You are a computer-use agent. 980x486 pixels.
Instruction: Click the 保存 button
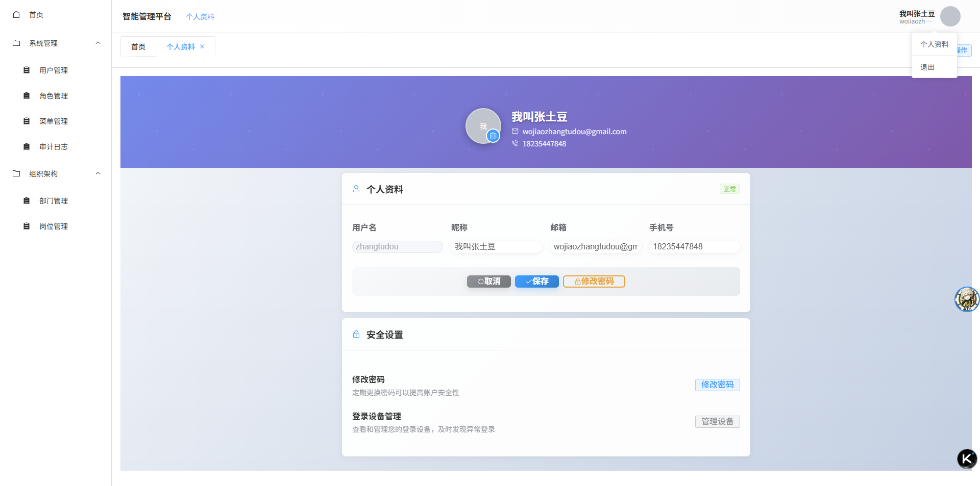click(x=537, y=282)
